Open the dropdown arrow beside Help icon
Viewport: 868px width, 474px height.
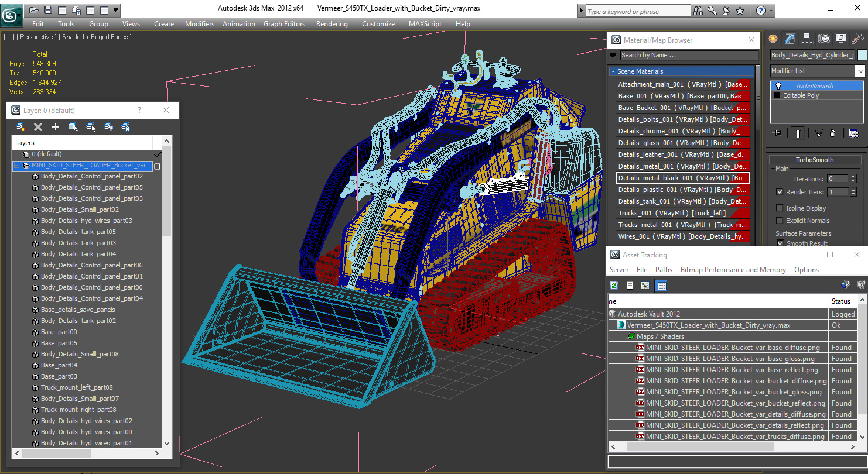click(771, 11)
